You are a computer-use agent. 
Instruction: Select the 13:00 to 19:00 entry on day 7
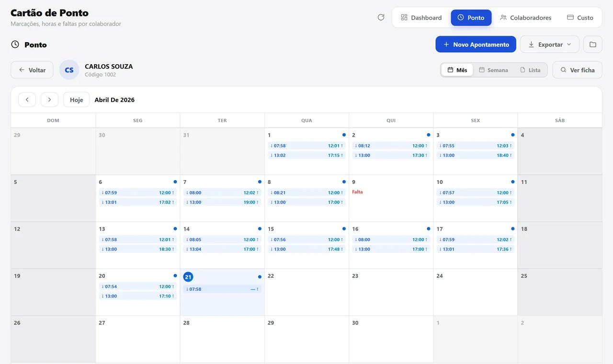tap(222, 202)
